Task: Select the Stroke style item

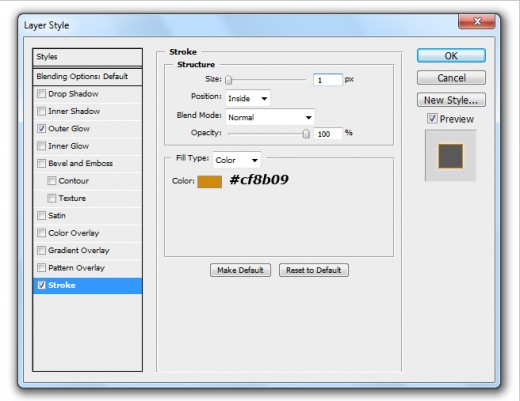Action: pos(88,286)
